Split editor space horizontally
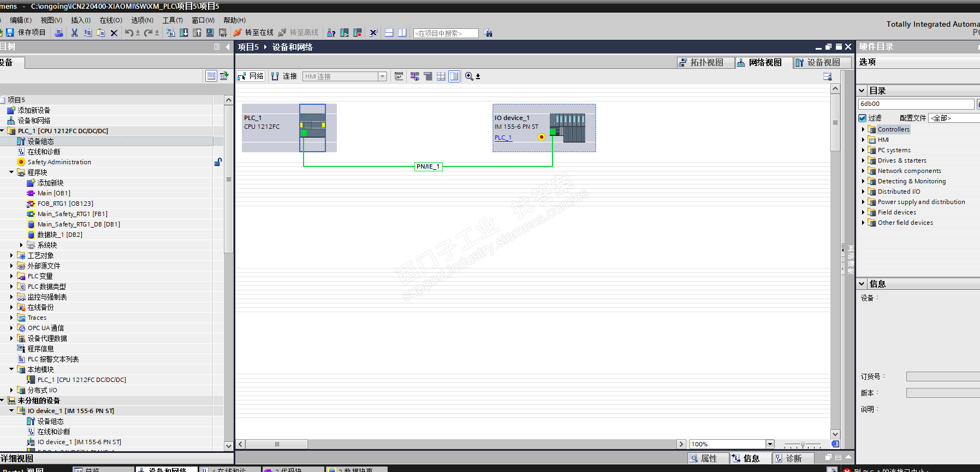 point(389,33)
